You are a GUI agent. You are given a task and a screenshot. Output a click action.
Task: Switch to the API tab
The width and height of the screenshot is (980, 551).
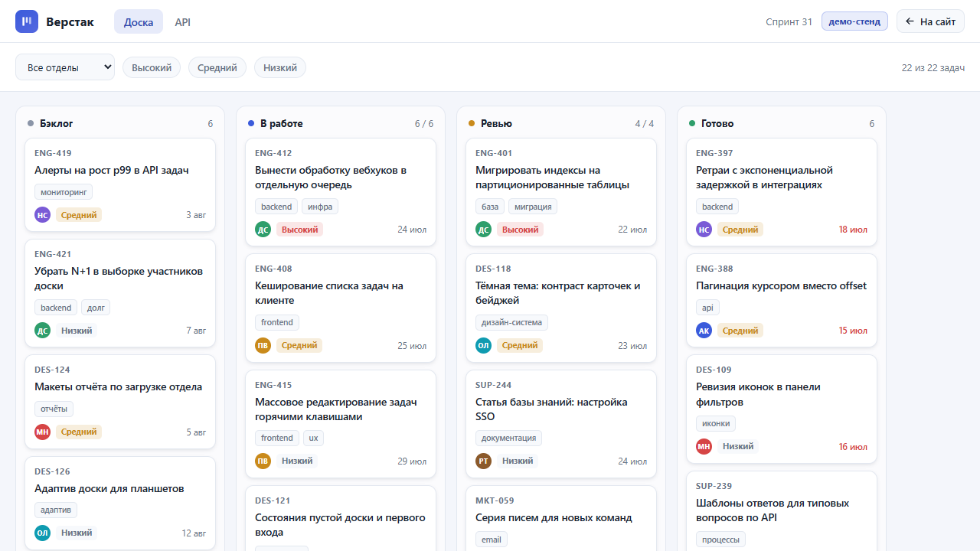pyautogui.click(x=182, y=21)
